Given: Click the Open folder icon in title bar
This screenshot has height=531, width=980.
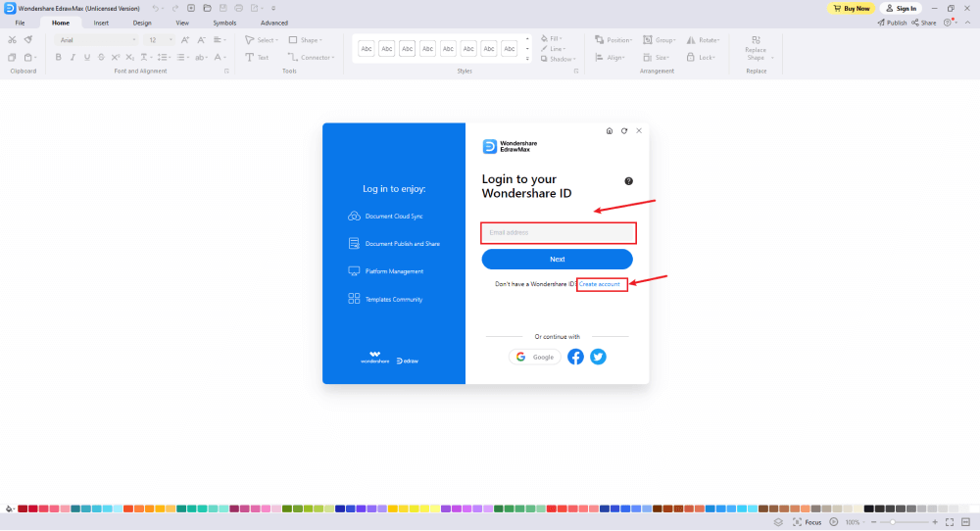Looking at the screenshot, I should point(207,8).
